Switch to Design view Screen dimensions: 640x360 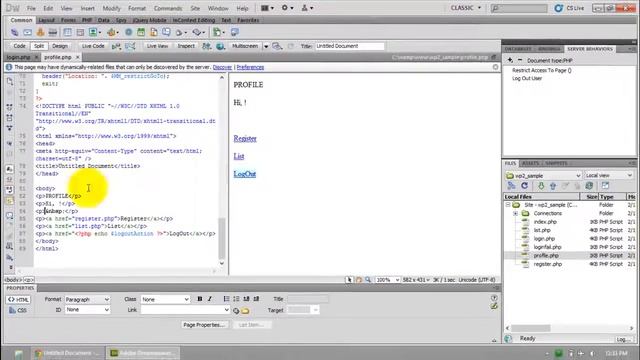point(60,46)
